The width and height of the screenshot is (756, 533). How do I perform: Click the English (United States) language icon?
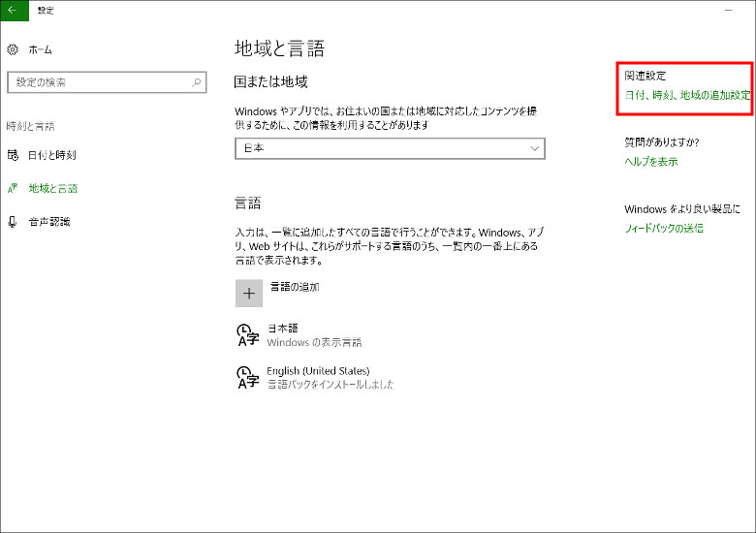(248, 377)
